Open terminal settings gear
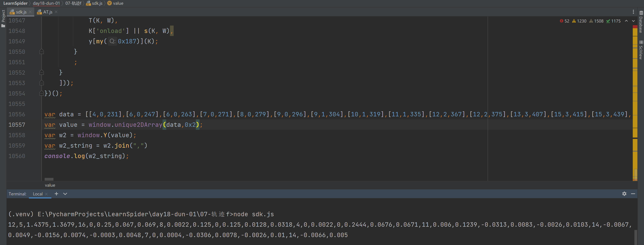Image resolution: width=644 pixels, height=245 pixels. click(624, 194)
